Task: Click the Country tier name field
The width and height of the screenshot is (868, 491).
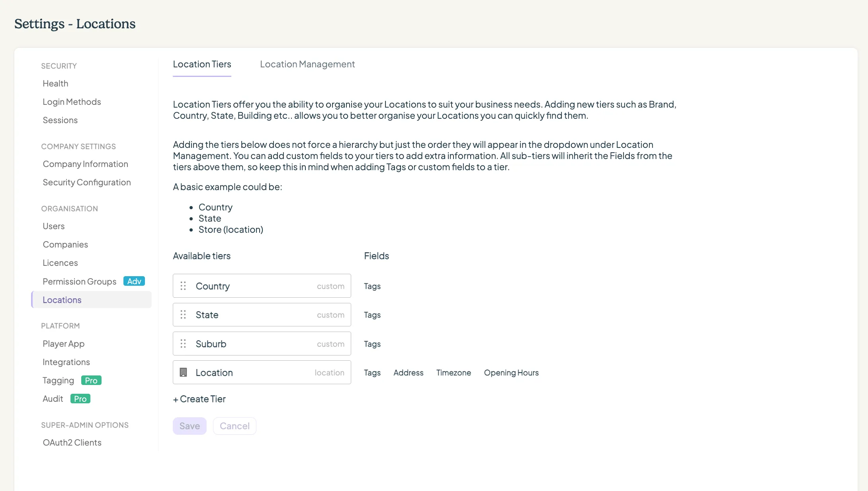Action: click(262, 286)
